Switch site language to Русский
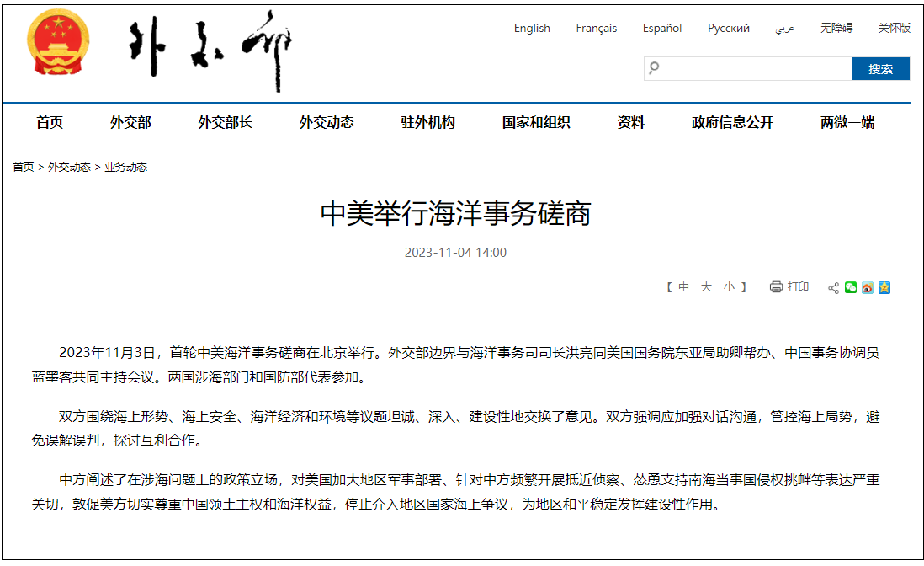 (x=728, y=28)
